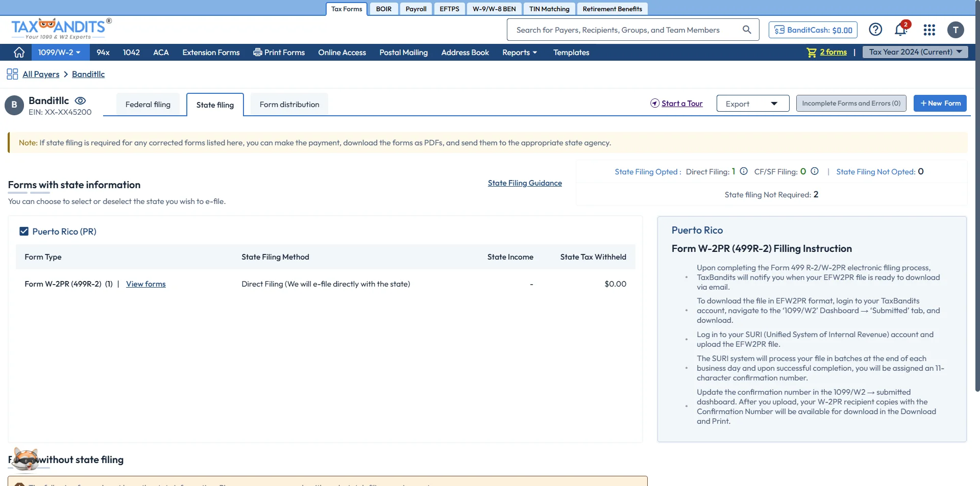The height and width of the screenshot is (486, 980).
Task: Click the BanditCash balance button
Action: (x=813, y=30)
